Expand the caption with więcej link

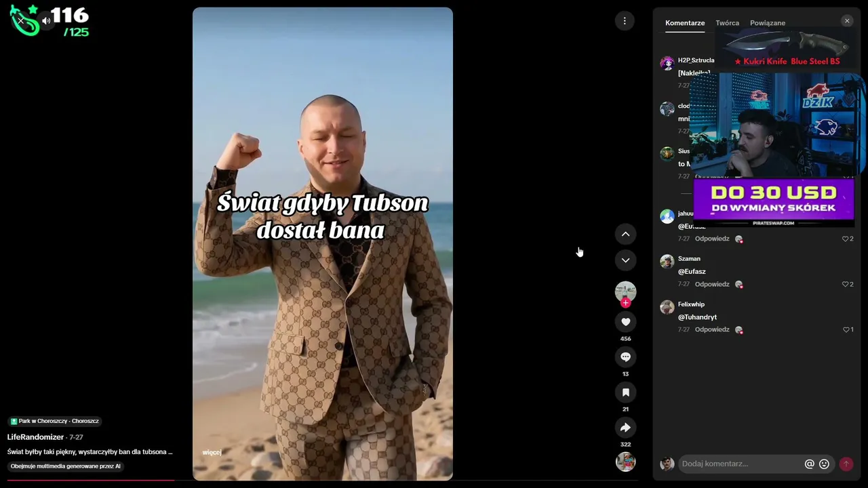coord(212,452)
